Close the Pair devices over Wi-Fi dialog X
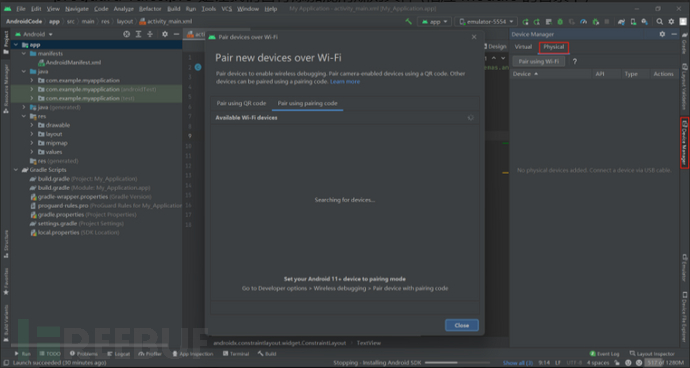Viewport: 690px width, 368px height. pyautogui.click(x=474, y=37)
